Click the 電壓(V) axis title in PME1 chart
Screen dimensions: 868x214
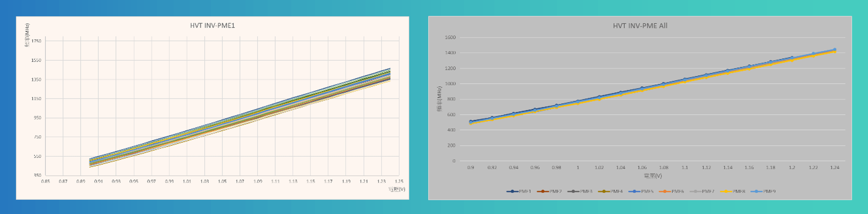coord(397,189)
